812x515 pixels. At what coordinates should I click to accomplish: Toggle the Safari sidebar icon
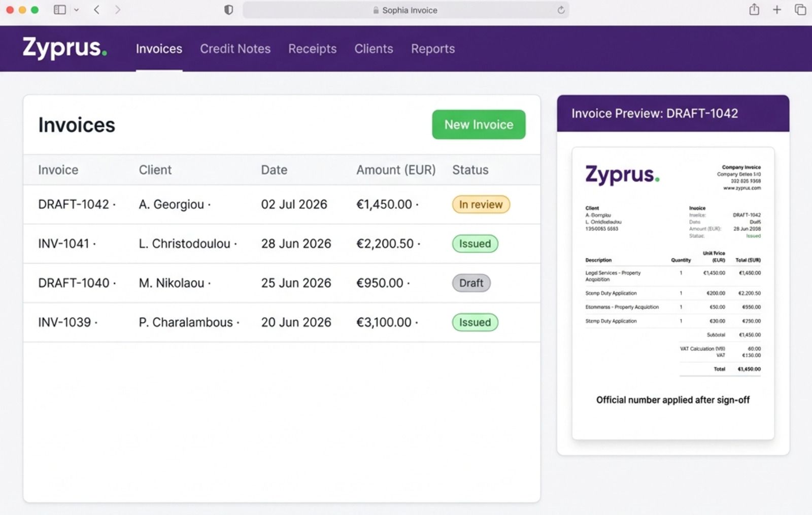pos(60,10)
